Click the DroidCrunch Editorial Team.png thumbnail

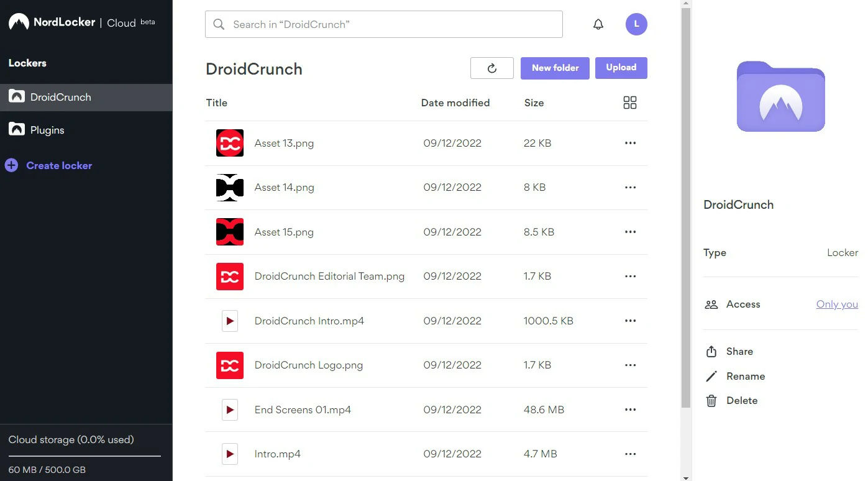(230, 276)
